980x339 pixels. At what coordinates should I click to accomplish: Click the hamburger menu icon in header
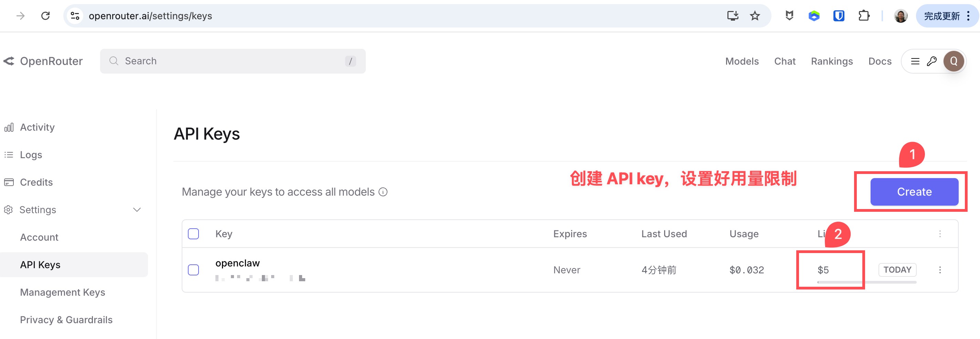915,61
